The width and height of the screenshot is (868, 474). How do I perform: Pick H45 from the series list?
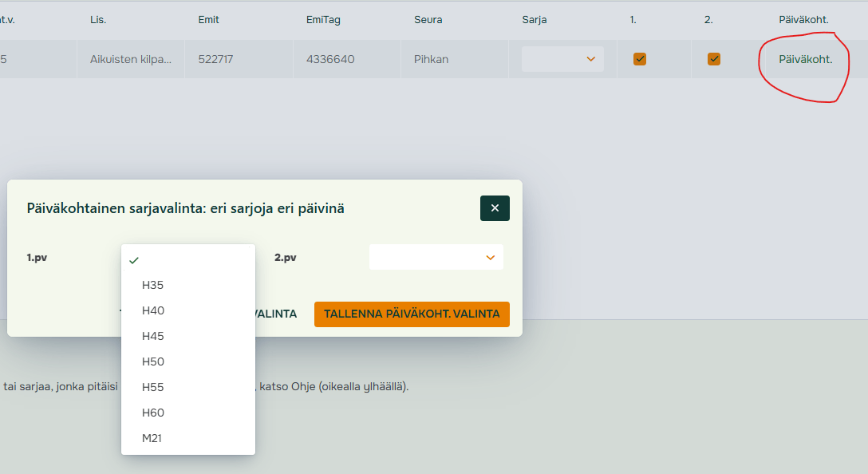coord(153,336)
